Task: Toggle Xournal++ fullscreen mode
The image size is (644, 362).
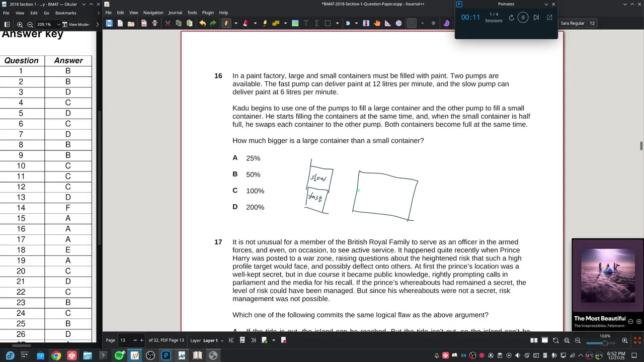Action: coord(637,340)
